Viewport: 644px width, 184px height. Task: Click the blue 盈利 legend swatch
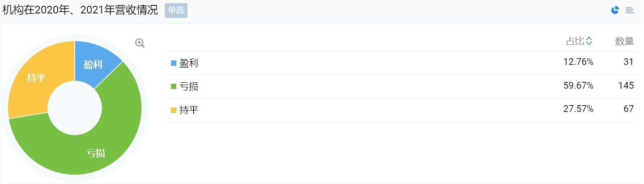click(x=174, y=63)
